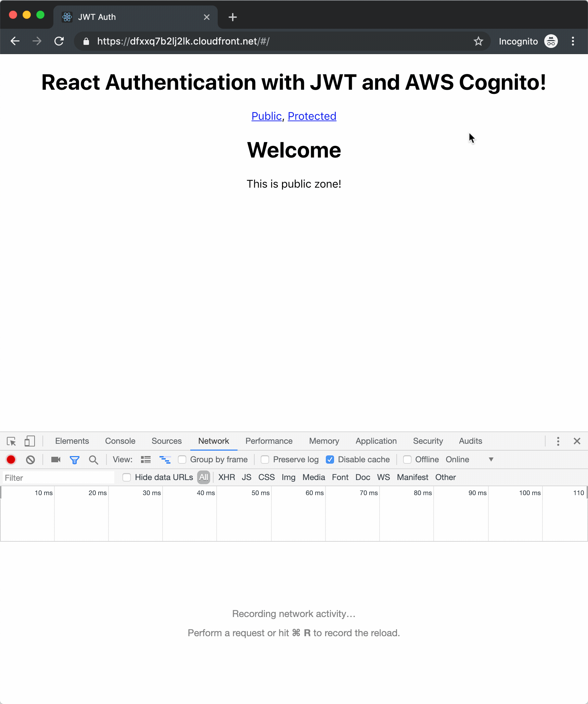Switch to the Elements tab
This screenshot has height=704, width=588.
click(x=72, y=441)
